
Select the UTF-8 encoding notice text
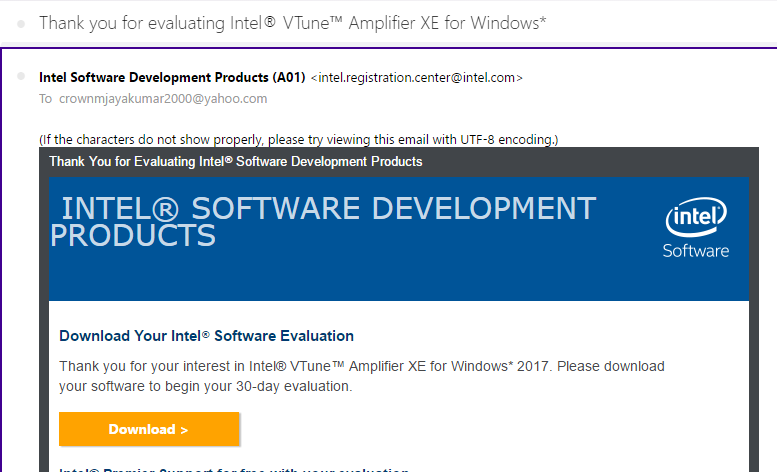tap(299, 140)
